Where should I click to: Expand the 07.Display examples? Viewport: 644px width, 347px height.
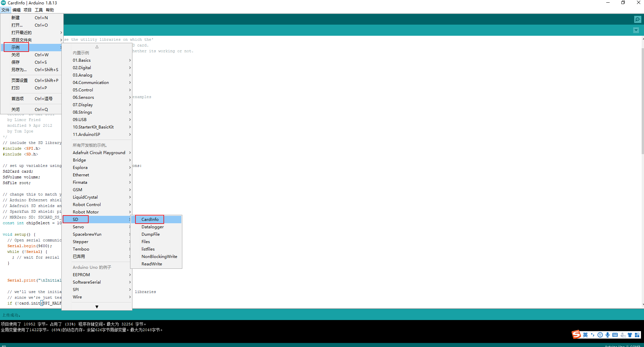click(97, 105)
